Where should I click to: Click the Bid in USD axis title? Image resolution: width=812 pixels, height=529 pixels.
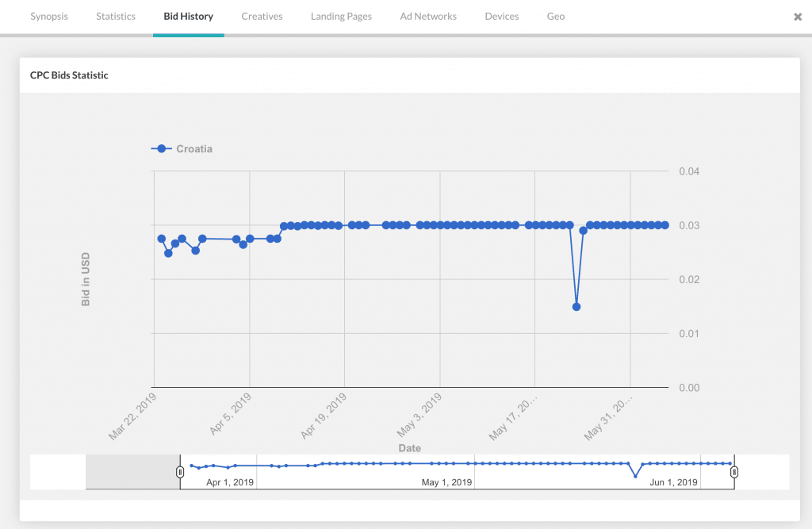click(86, 279)
